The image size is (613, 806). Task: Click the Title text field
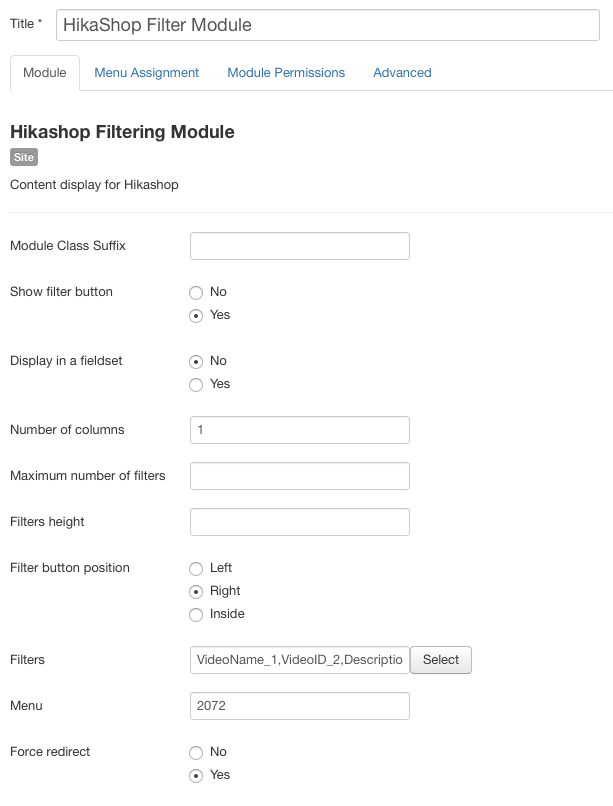[328, 25]
